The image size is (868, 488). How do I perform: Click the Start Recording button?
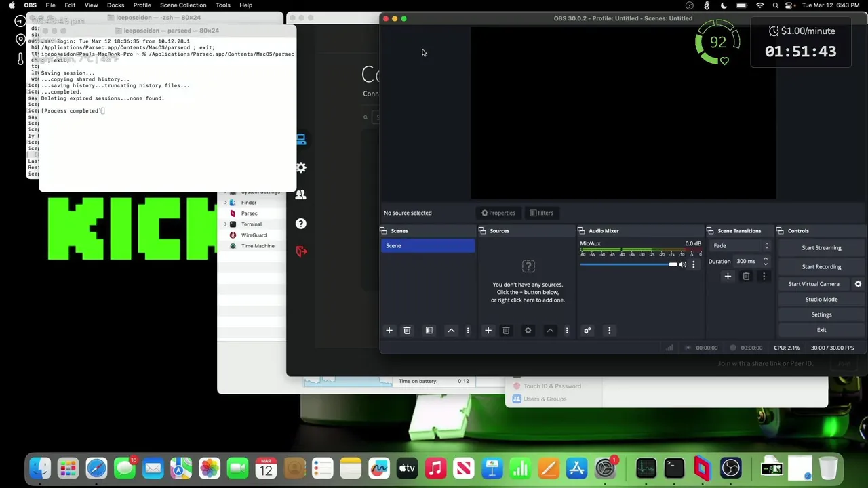821,267
